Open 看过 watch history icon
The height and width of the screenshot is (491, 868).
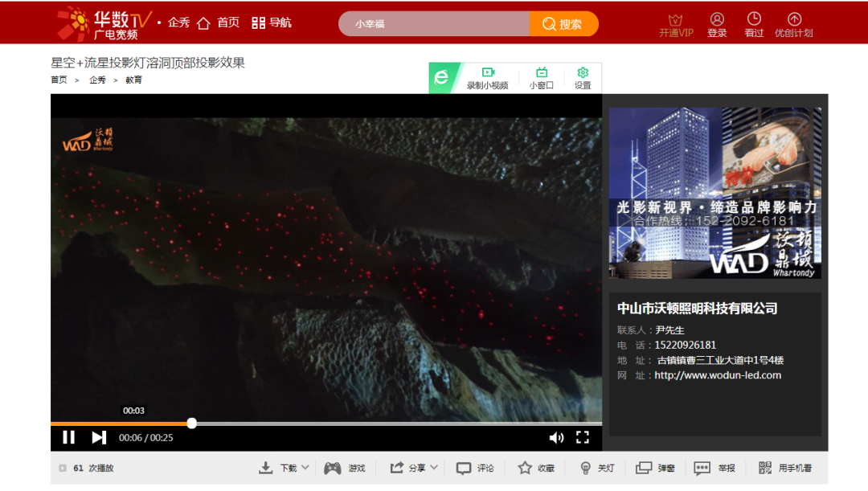coord(754,26)
